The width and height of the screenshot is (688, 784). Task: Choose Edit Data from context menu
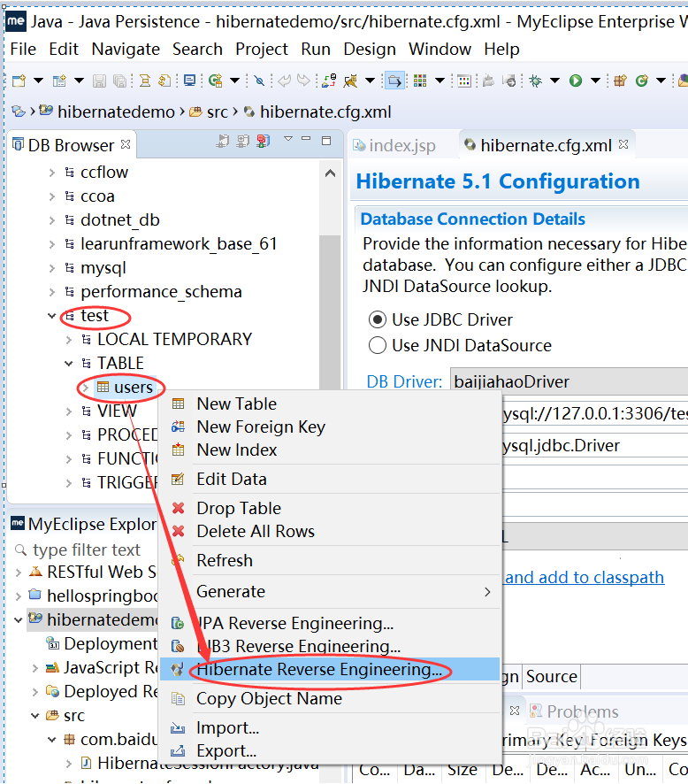[x=330, y=479]
